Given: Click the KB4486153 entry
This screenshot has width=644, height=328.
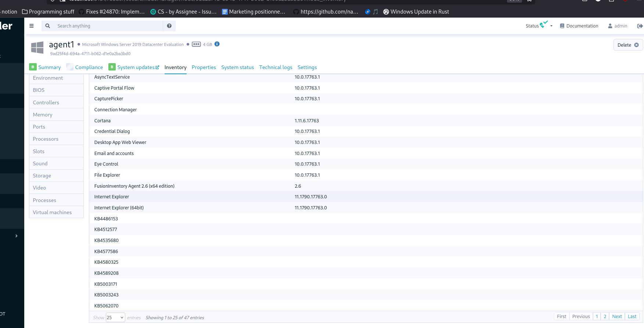Looking at the screenshot, I should (106, 219).
